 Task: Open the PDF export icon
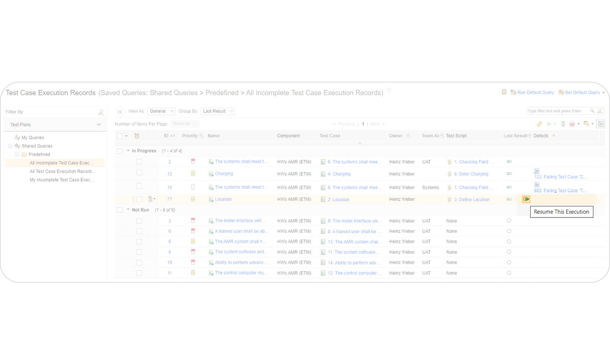click(x=572, y=124)
